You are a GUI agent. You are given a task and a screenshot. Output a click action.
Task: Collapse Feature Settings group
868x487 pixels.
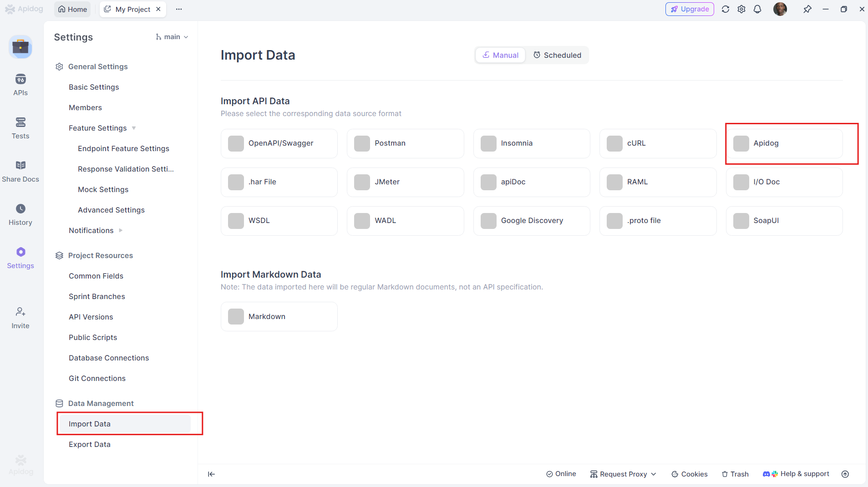[x=134, y=128]
